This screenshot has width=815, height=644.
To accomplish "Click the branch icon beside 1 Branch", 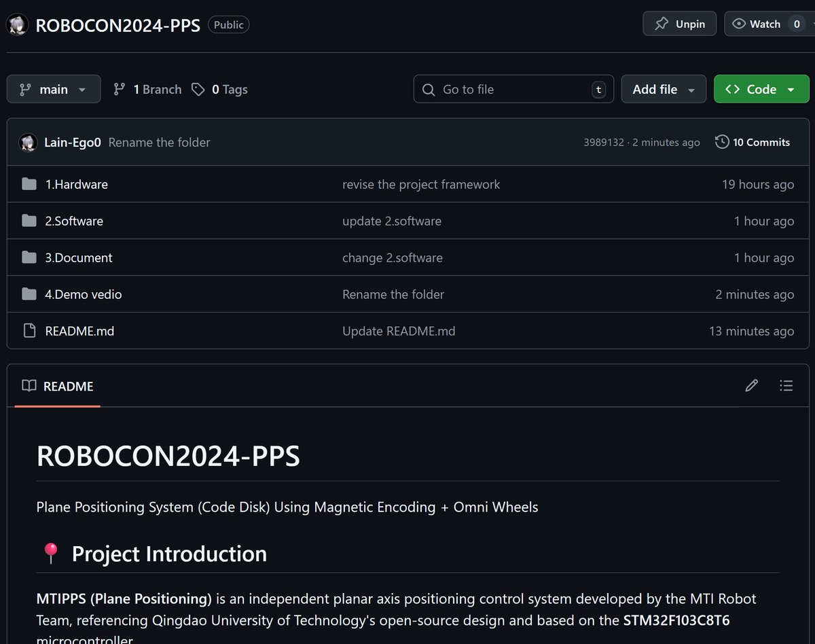I will 120,89.
